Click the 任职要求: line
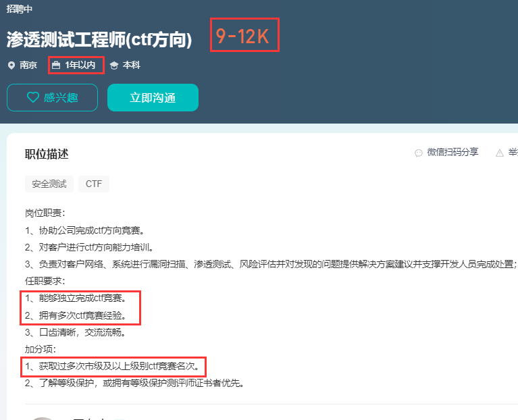518x420 pixels. point(45,281)
